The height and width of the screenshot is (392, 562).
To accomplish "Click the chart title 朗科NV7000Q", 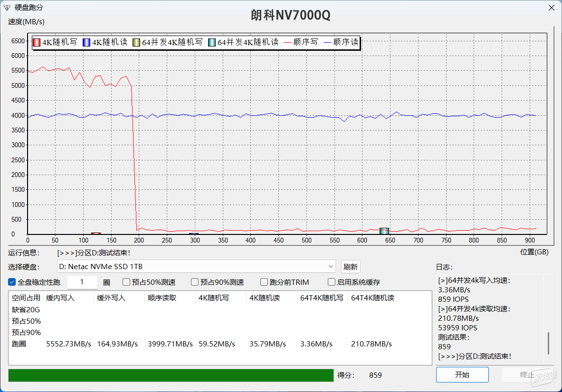I will tap(290, 15).
